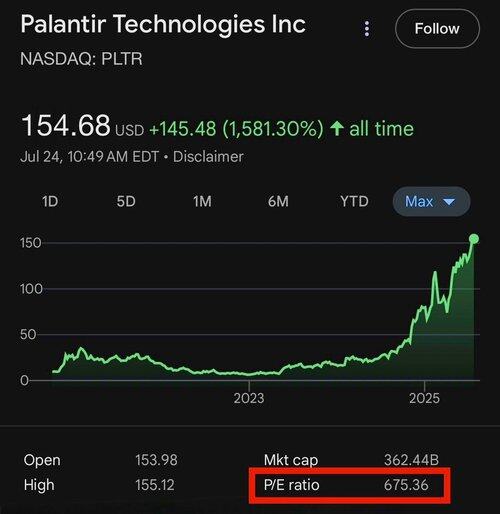The height and width of the screenshot is (514, 500).
Task: Follow Palantir Technologies stock
Action: point(437,29)
